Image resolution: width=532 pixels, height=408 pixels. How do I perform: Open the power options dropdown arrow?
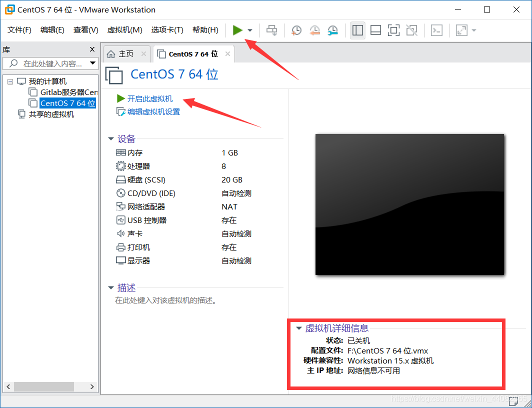click(x=250, y=30)
